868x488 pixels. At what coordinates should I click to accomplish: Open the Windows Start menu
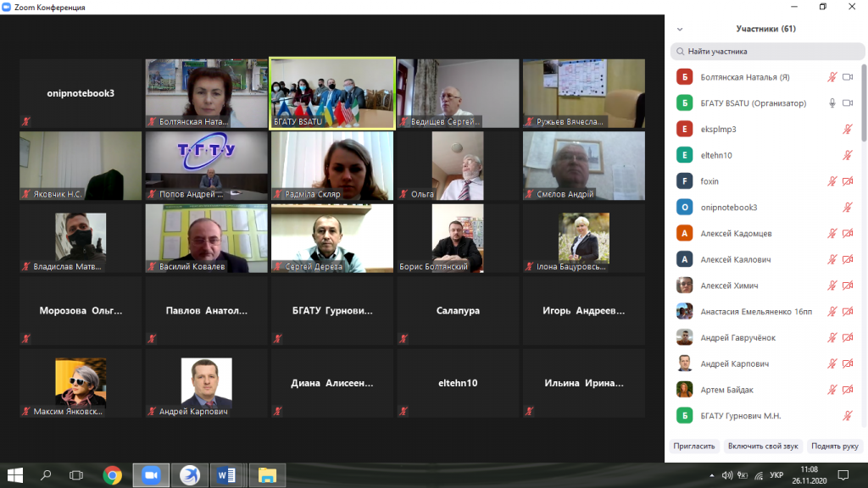coord(15,475)
